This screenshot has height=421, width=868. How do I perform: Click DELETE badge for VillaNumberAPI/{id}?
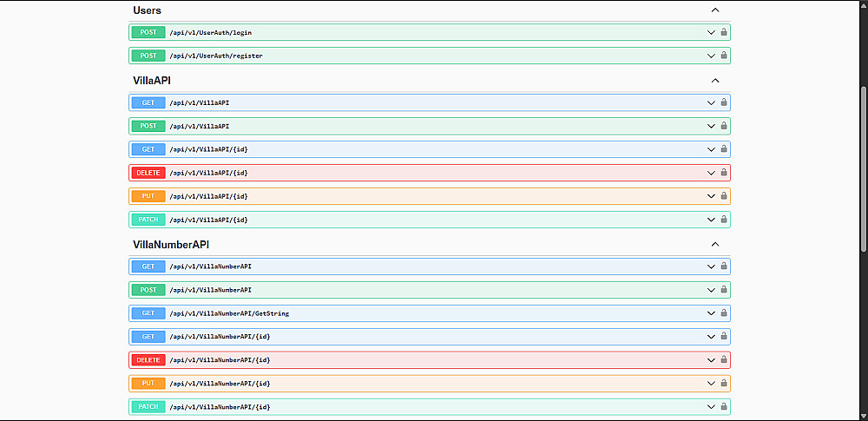tap(148, 360)
